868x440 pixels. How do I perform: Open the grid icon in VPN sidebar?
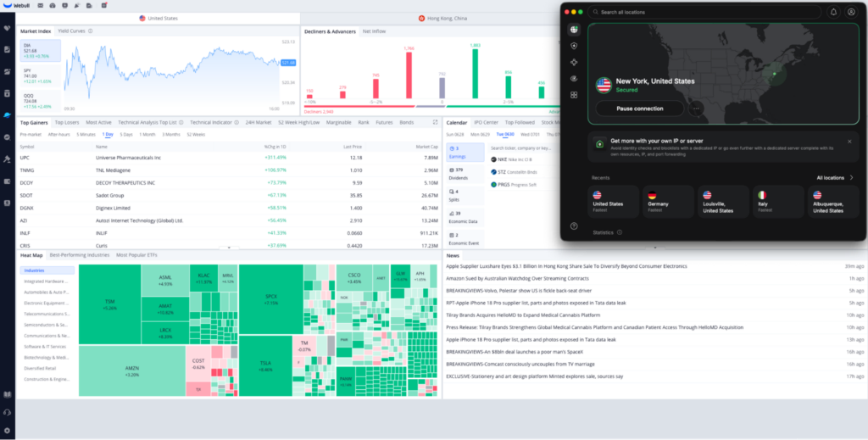point(574,95)
